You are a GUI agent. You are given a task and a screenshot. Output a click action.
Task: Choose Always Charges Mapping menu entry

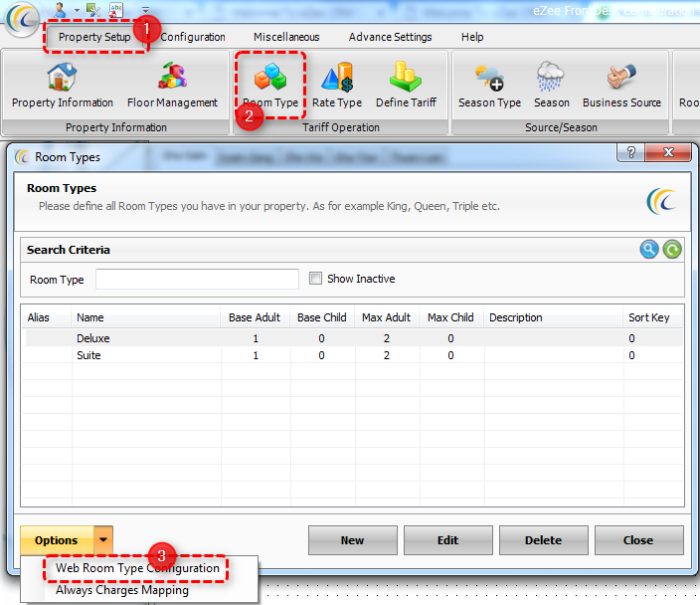point(122,590)
